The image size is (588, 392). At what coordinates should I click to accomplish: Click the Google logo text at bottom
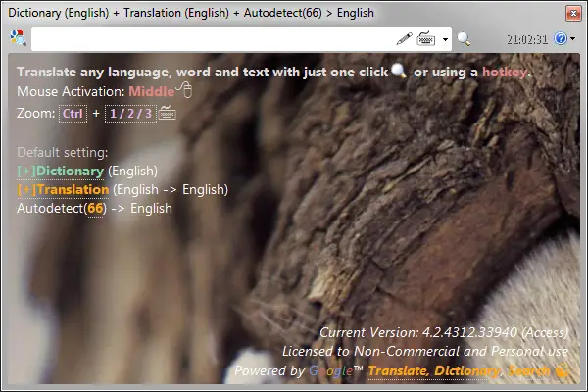coord(331,371)
